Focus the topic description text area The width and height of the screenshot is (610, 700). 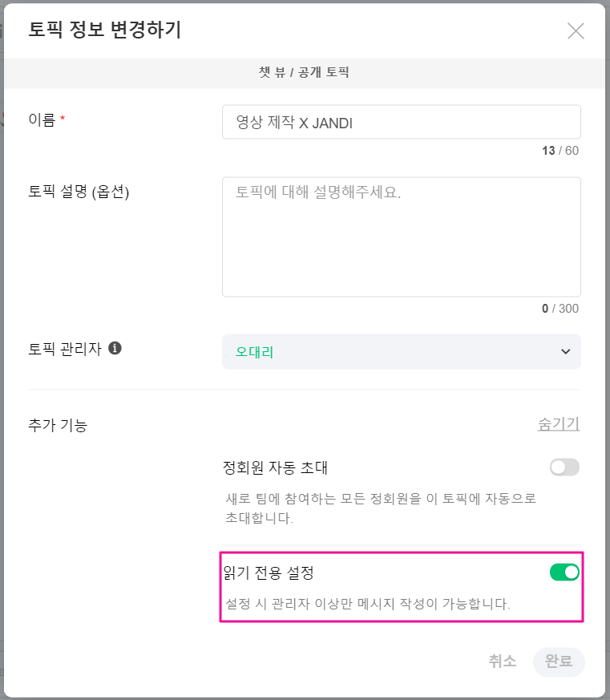(401, 237)
